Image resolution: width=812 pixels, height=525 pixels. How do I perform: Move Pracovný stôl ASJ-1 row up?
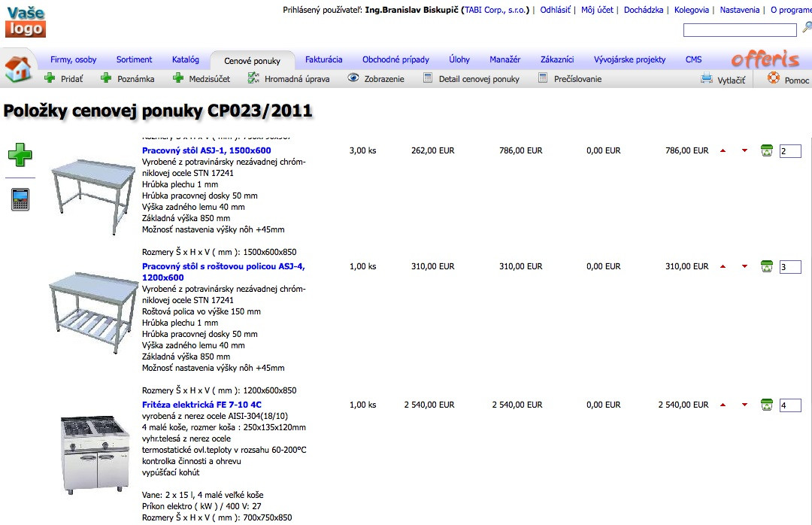(x=723, y=151)
